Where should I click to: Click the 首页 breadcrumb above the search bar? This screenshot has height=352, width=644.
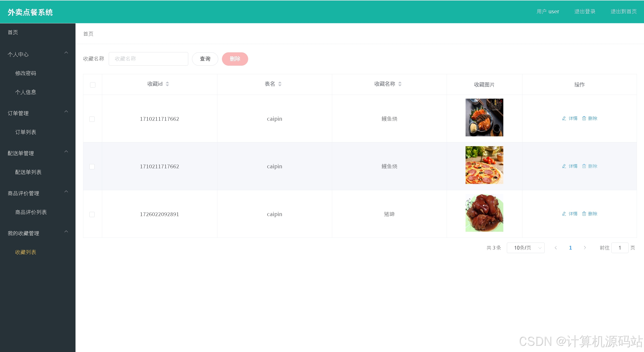click(88, 34)
